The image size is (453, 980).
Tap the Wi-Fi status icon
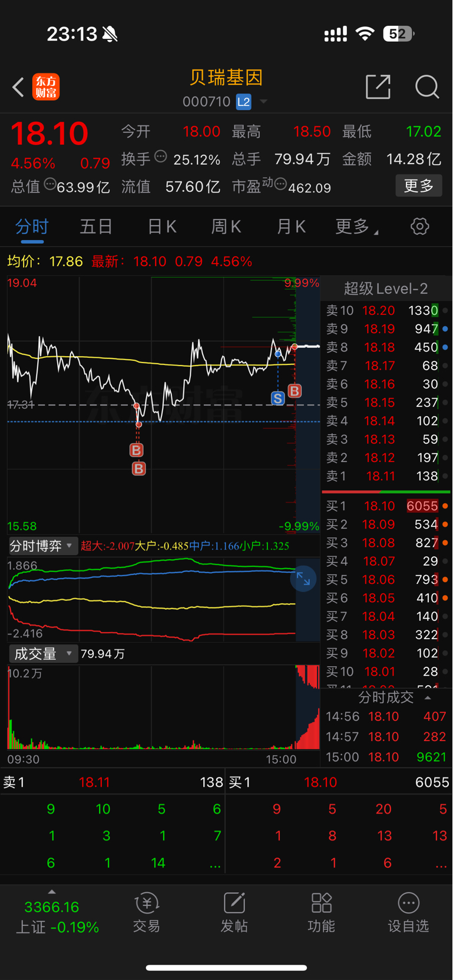365,34
